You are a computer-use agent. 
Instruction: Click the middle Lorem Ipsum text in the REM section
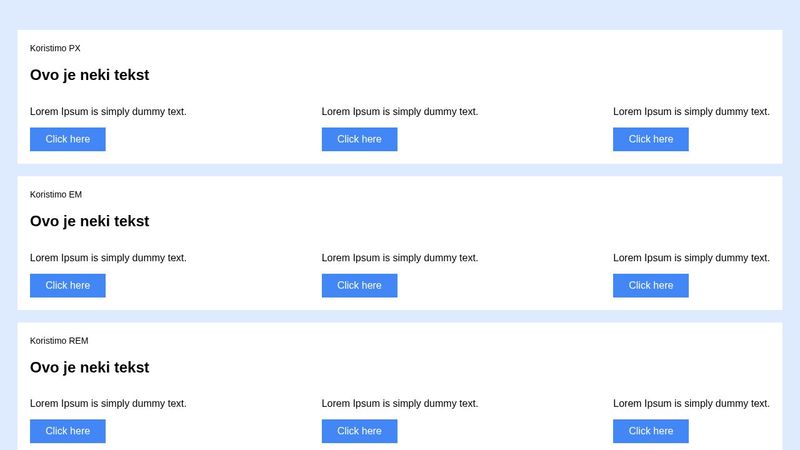coord(400,403)
